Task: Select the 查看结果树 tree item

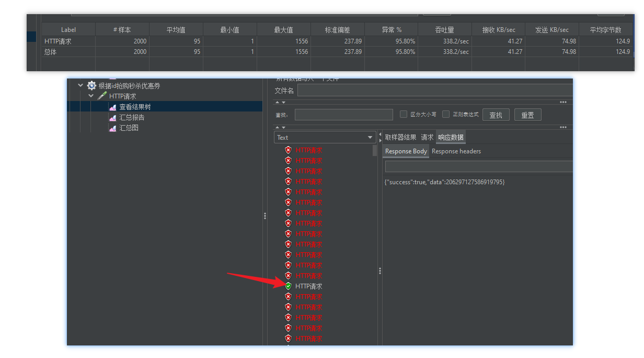Action: click(x=135, y=107)
